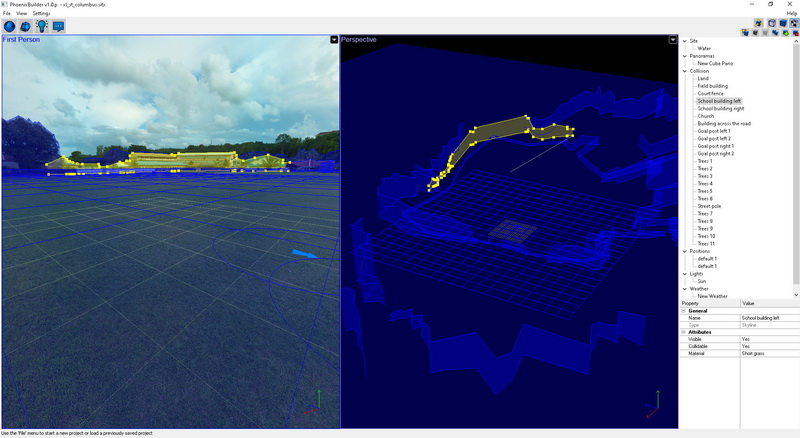Click the blue 3D cube toolbar icon
The image size is (800, 438).
coord(26,26)
